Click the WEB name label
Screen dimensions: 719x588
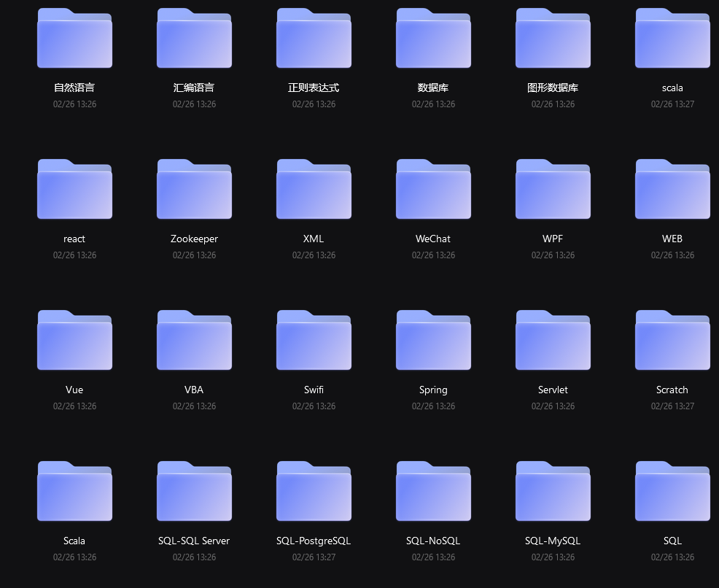click(x=672, y=239)
